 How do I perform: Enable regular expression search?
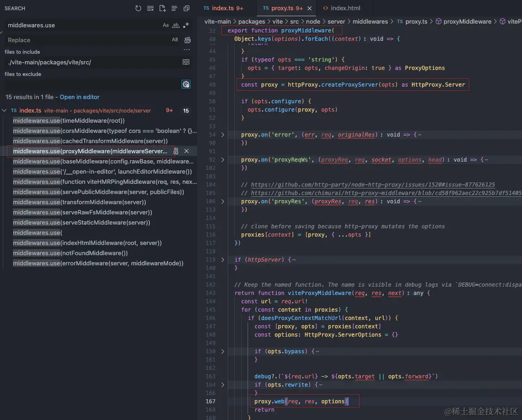[x=186, y=25]
